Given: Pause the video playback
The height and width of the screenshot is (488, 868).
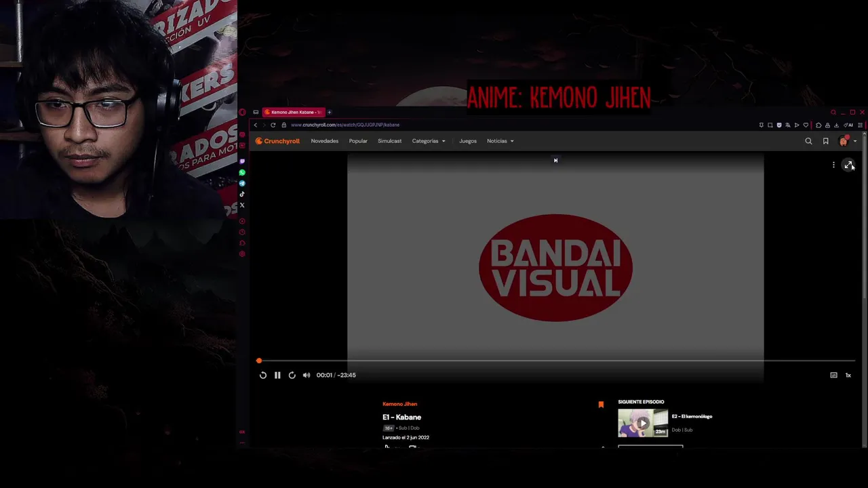Looking at the screenshot, I should (x=277, y=375).
